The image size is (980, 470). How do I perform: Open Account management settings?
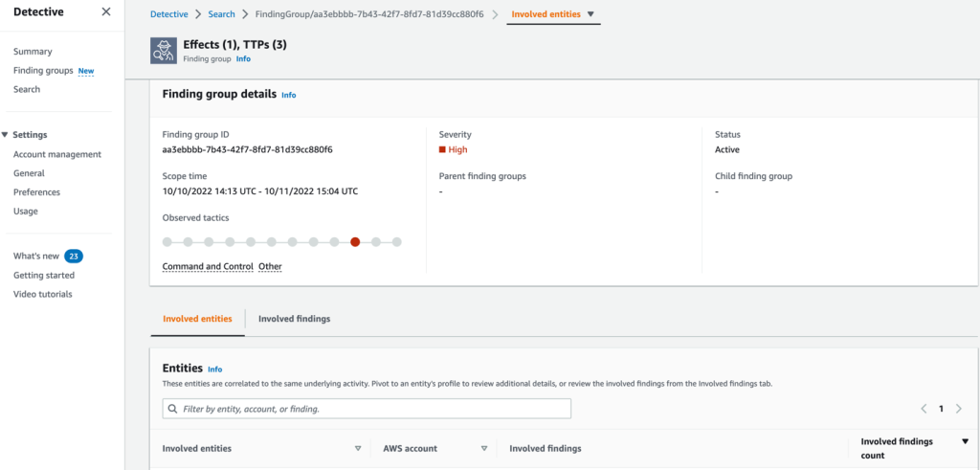click(57, 154)
